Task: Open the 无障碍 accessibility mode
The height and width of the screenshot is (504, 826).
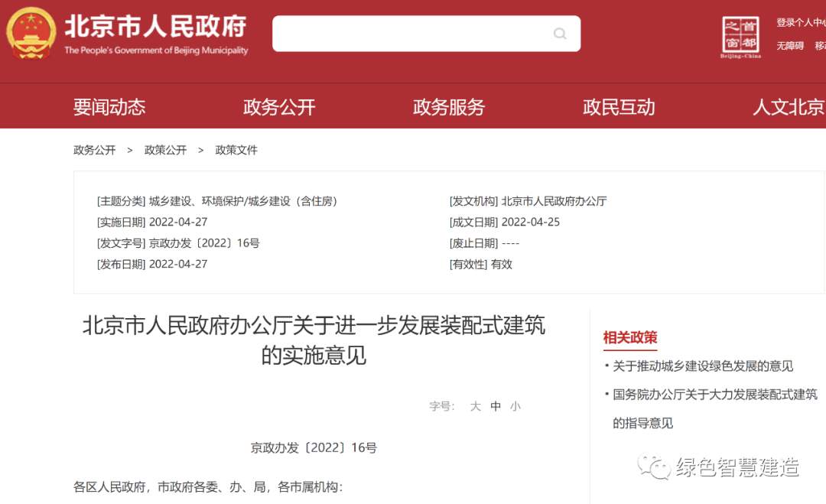Action: click(x=789, y=47)
